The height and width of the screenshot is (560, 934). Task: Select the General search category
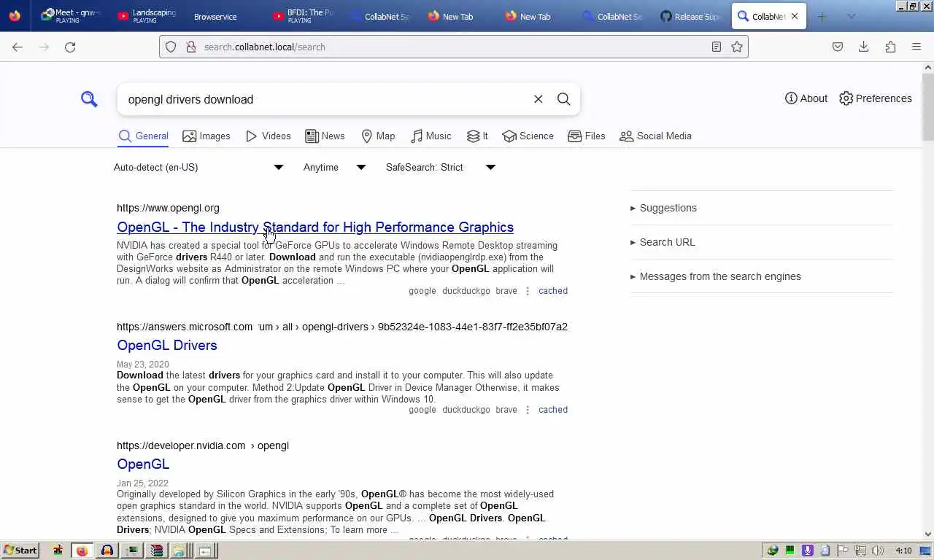pyautogui.click(x=144, y=136)
